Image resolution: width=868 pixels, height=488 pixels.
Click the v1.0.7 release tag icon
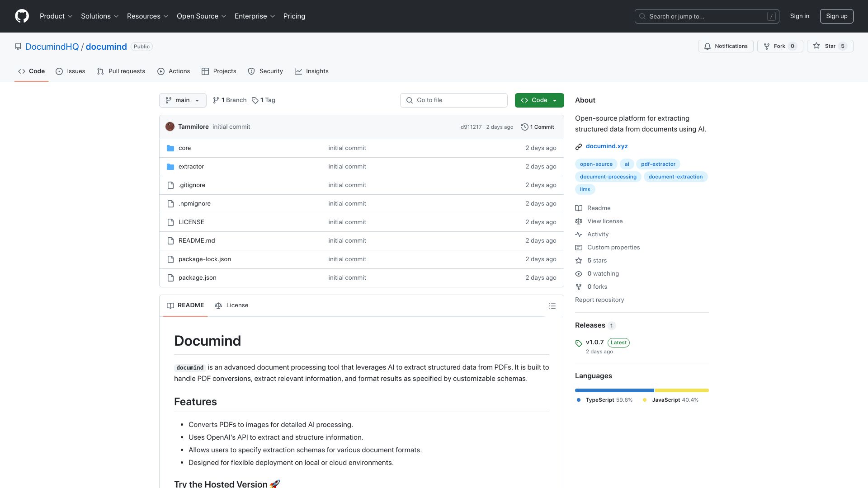(x=579, y=343)
